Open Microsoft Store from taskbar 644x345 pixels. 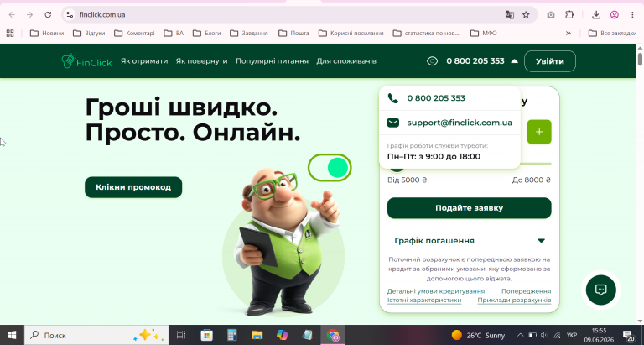click(206, 335)
